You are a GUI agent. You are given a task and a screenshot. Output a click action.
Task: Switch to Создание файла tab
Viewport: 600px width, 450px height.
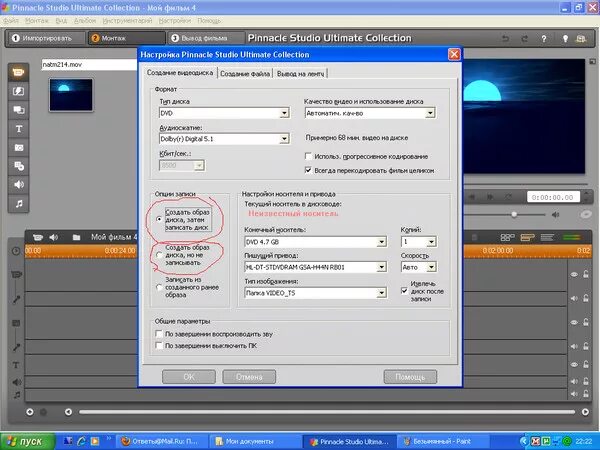245,73
